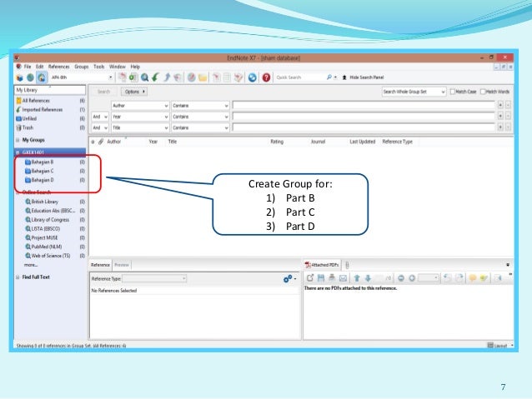Click Hide Search Panel
Image resolution: width=532 pixels, height=399 pixels.
tap(363, 77)
